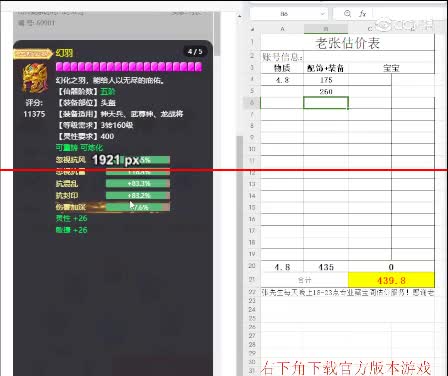Viewport: 448px width, 376px height.
Task: Click the magnifier icon beside fx
Action: click(x=348, y=14)
